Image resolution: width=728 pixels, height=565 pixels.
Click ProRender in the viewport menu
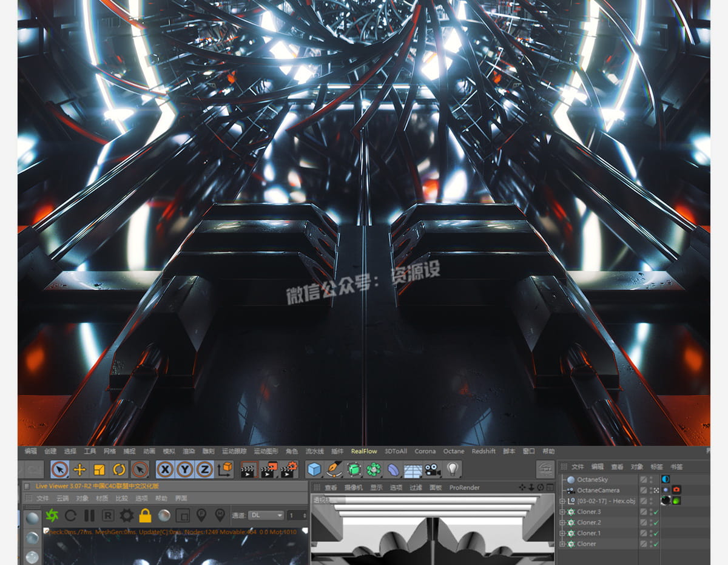464,487
